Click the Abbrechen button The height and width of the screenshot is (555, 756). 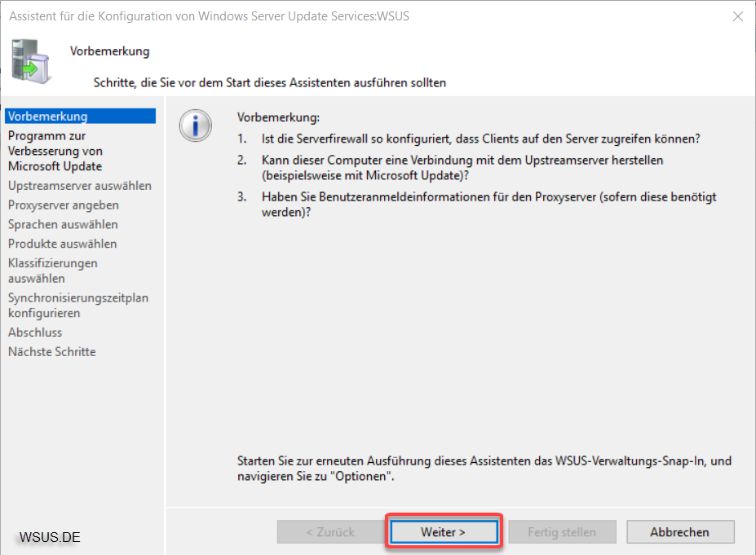point(680,532)
